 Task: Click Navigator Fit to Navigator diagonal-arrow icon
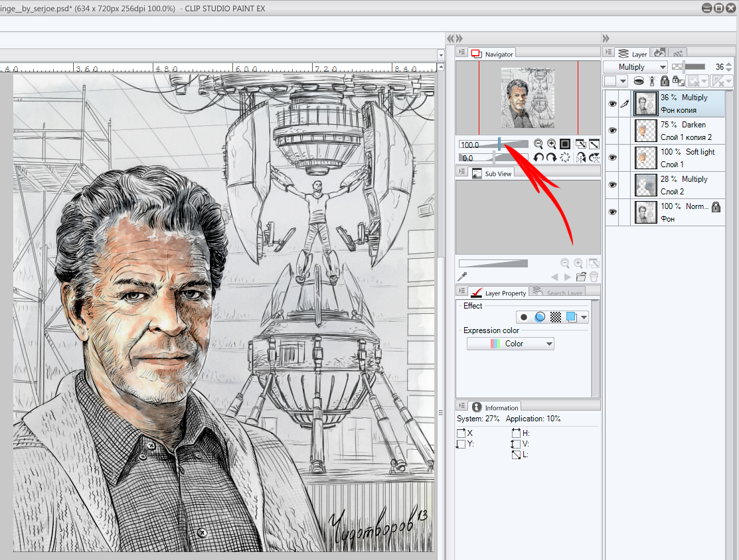594,144
